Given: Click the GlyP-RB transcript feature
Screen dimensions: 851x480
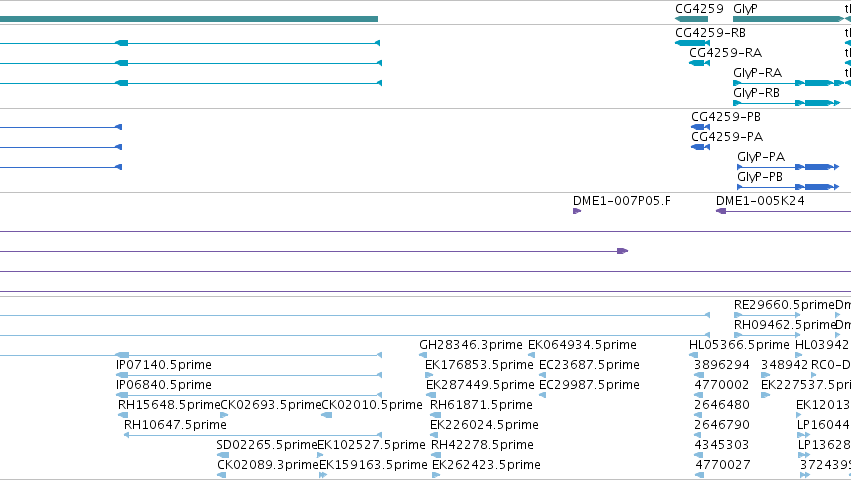Looking at the screenshot, I should (786, 103).
